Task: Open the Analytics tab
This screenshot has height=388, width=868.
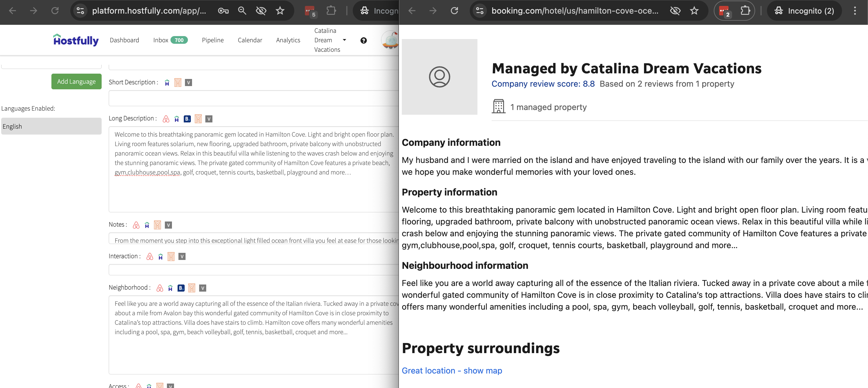Action: [288, 40]
